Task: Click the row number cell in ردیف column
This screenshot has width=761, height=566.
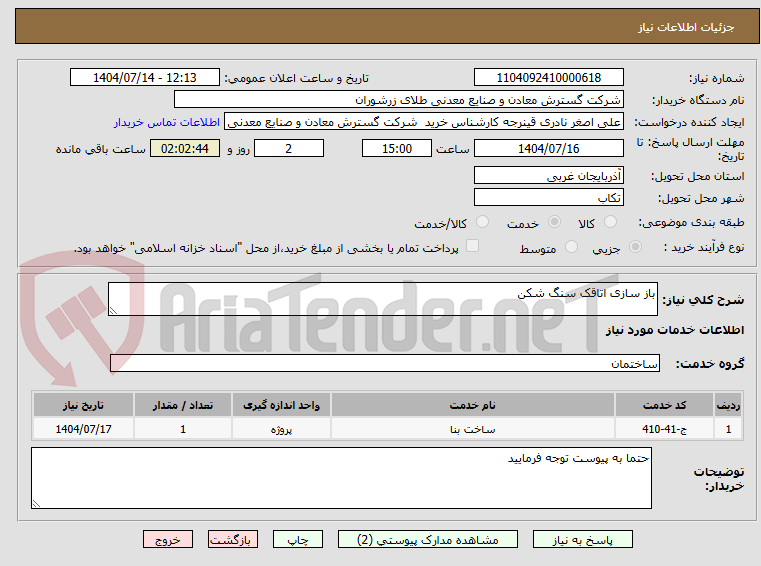Action: [x=728, y=429]
